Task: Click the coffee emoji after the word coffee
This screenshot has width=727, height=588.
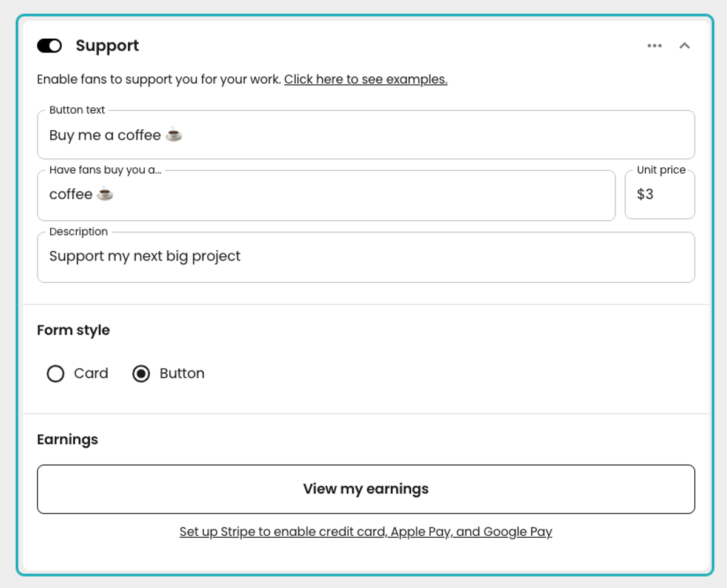Action: click(x=105, y=194)
